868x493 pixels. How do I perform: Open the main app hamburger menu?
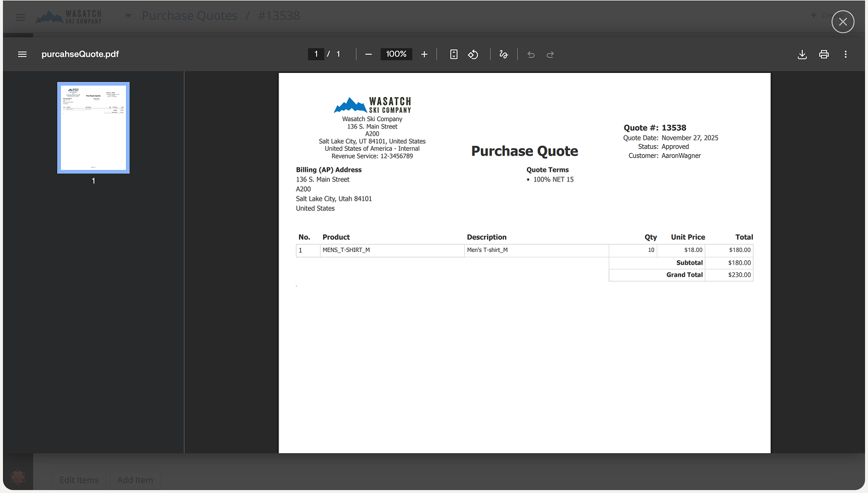pyautogui.click(x=20, y=17)
